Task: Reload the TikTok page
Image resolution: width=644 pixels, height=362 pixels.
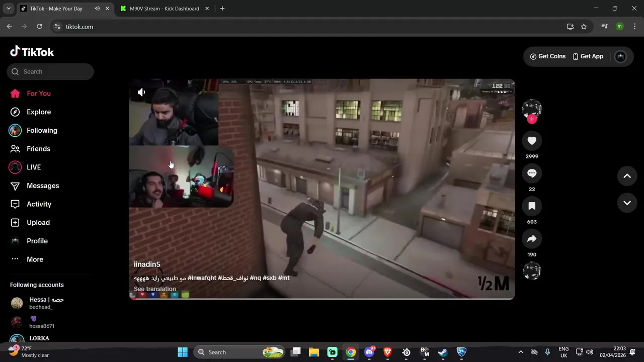Action: [39, 27]
